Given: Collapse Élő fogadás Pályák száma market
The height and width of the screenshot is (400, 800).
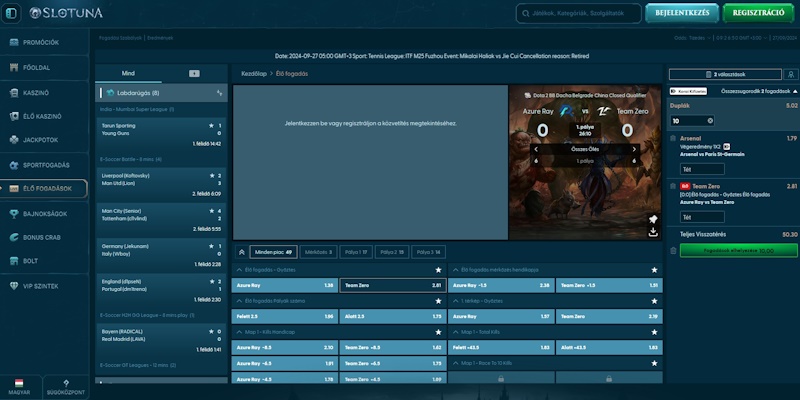Looking at the screenshot, I should [239, 301].
